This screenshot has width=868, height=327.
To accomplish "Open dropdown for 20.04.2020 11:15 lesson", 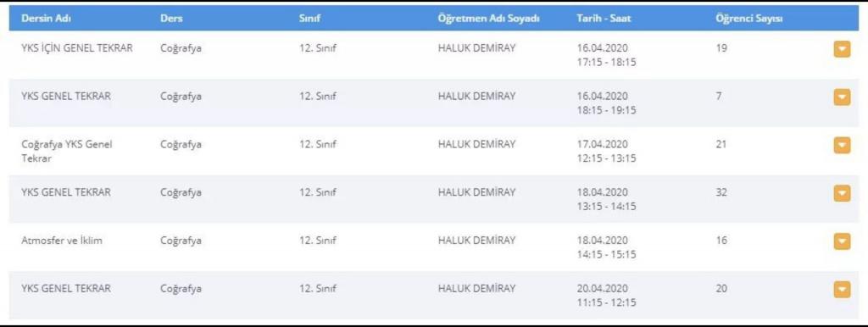I will point(842,290).
